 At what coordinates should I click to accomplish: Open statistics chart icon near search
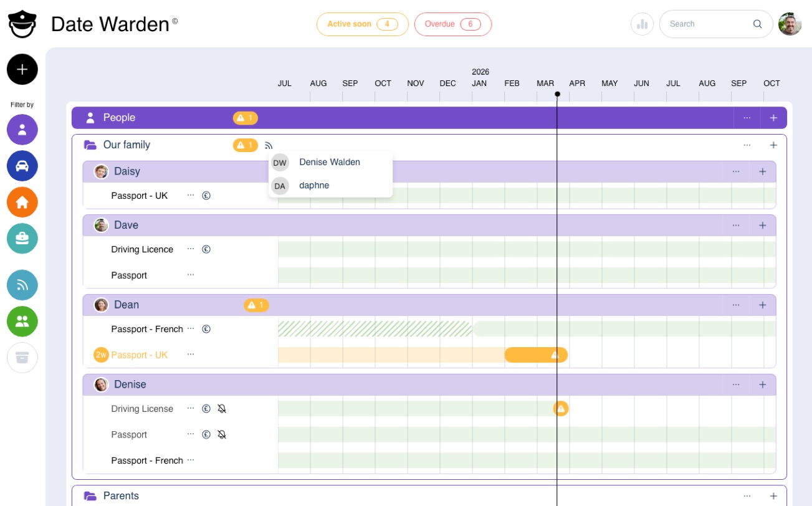(x=642, y=24)
